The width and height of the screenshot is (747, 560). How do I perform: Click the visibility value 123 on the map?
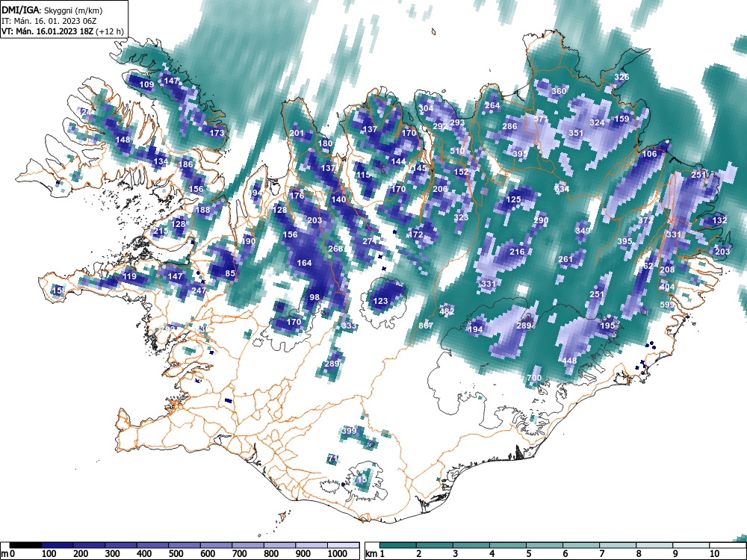[380, 301]
